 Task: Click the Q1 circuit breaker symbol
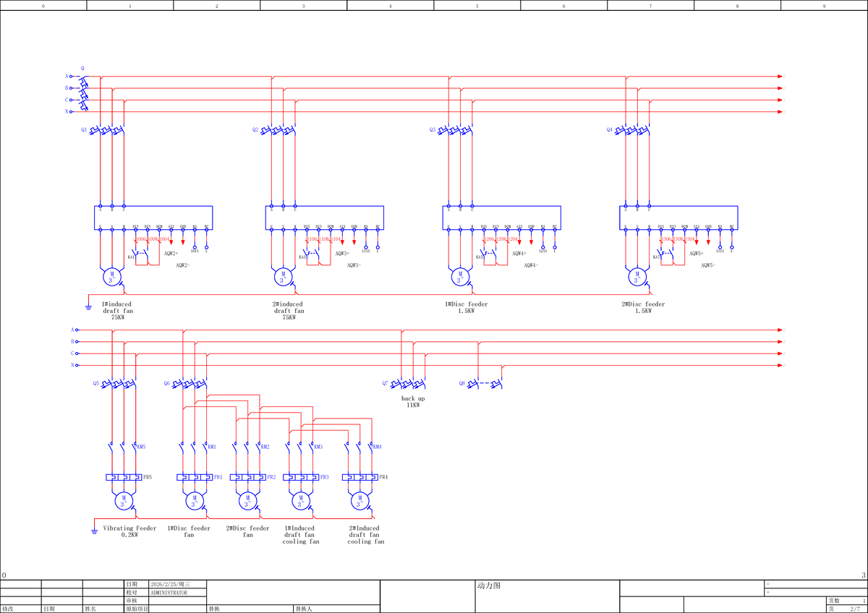click(x=106, y=131)
